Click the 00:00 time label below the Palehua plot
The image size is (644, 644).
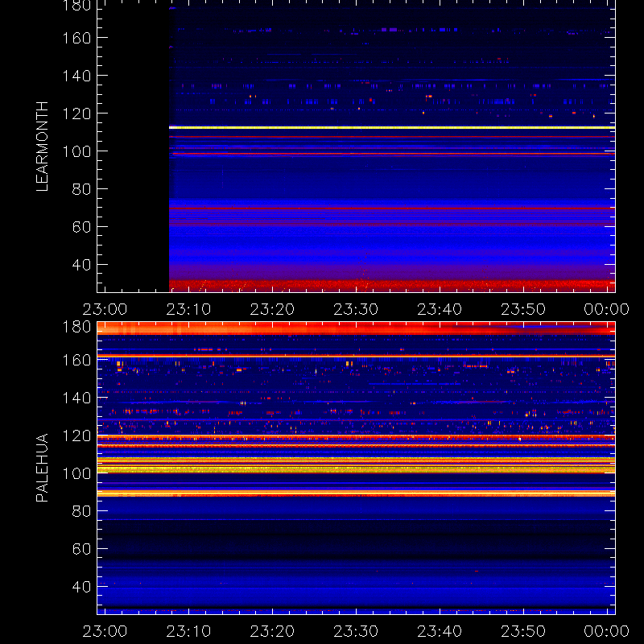coord(607,631)
